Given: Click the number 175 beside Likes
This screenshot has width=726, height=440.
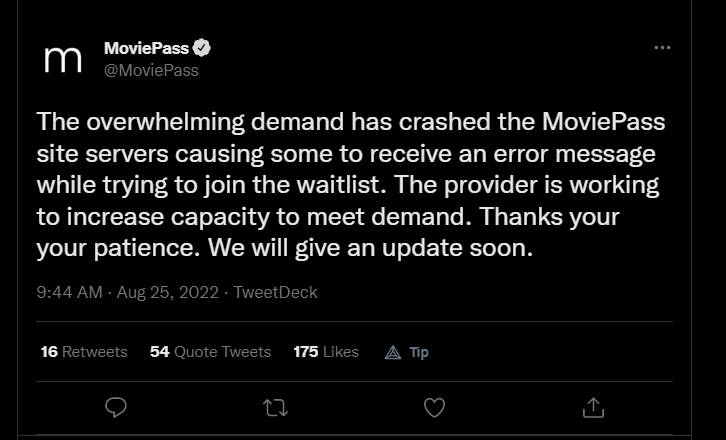Looking at the screenshot, I should 306,352.
